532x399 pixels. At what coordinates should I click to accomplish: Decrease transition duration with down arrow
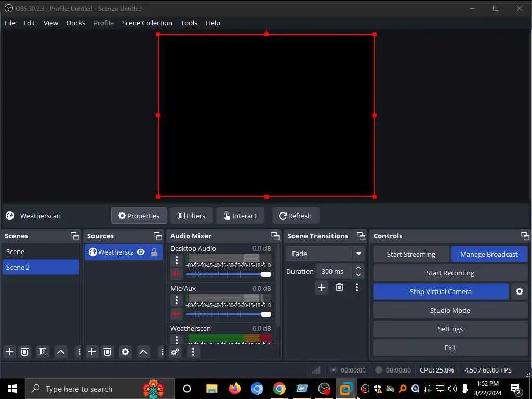[358, 275]
